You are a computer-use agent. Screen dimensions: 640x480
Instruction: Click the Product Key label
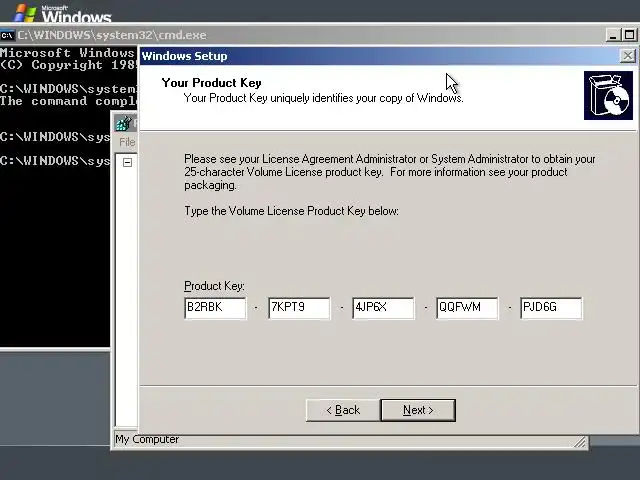point(214,286)
